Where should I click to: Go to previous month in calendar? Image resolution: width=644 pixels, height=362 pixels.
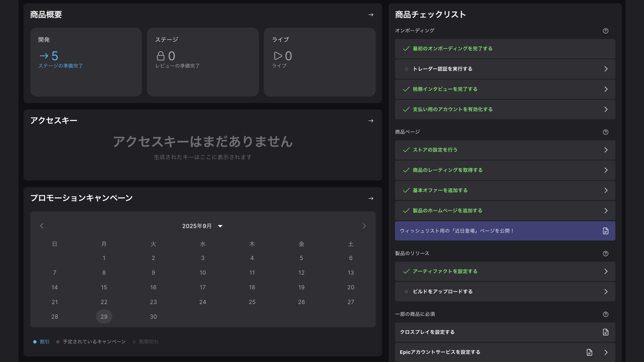point(42,226)
